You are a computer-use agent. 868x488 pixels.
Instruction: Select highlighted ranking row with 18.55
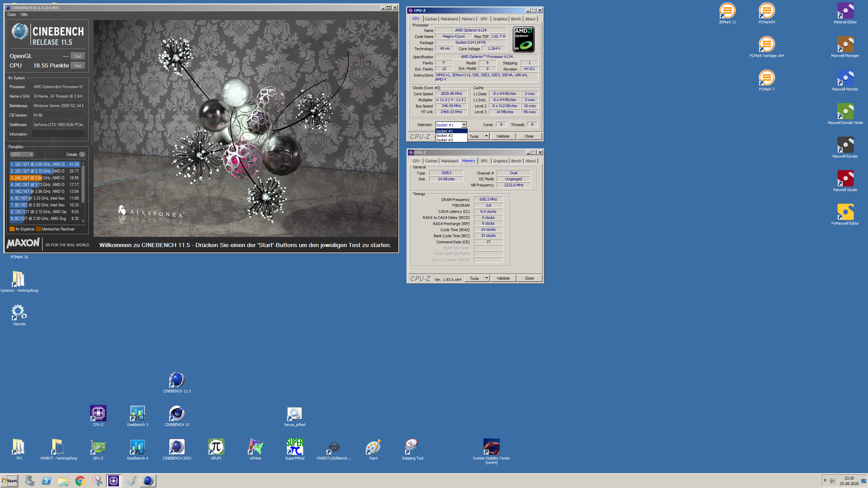click(45, 178)
